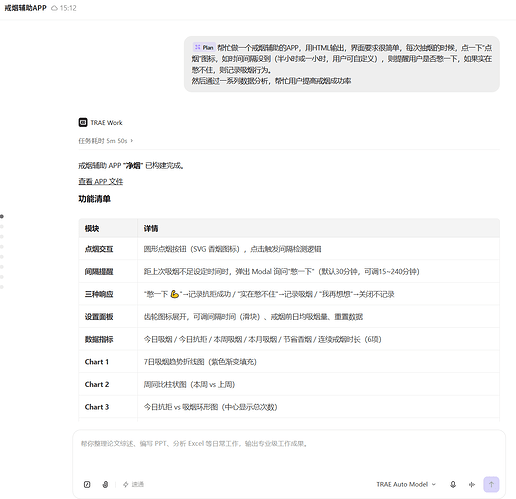Select the Chart 2 row label
The image size is (516, 499).
pyautogui.click(x=97, y=384)
